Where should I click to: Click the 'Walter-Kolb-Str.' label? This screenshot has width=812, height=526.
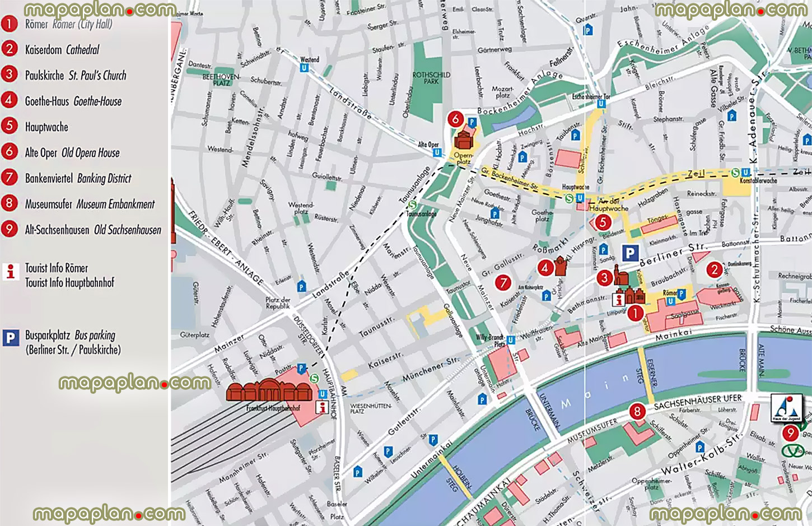tap(701, 453)
